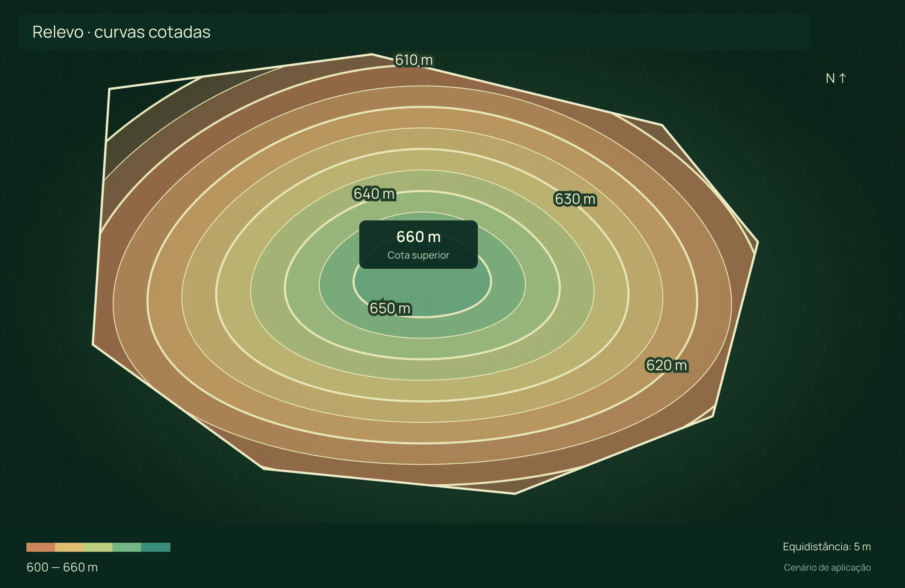The image size is (905, 588).
Task: Click the 620 m contour label
Action: point(667,365)
